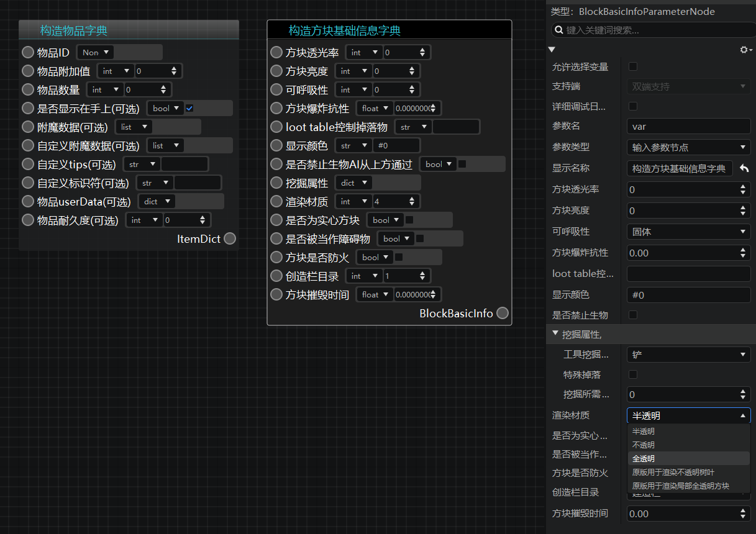Uncheck the 是否显示在手上 bool checkbox
This screenshot has height=534, width=756.
[189, 108]
